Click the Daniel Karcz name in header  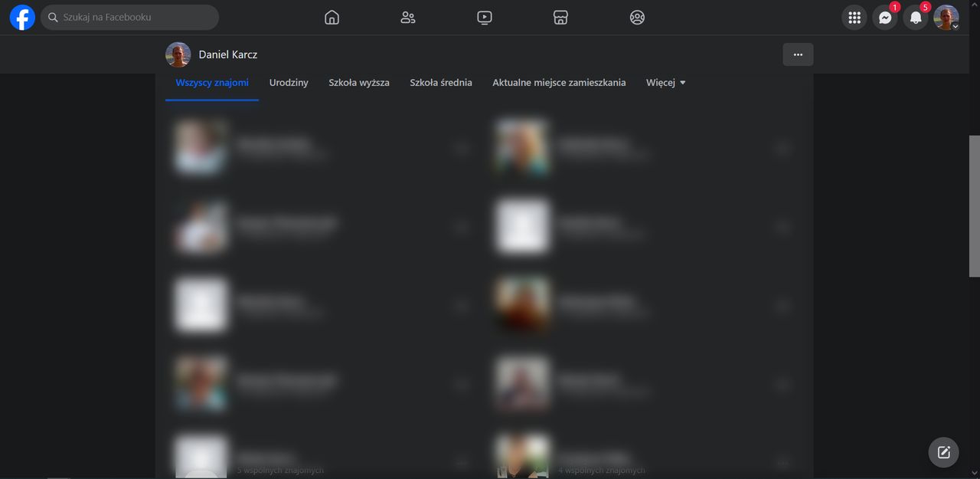coord(228,54)
